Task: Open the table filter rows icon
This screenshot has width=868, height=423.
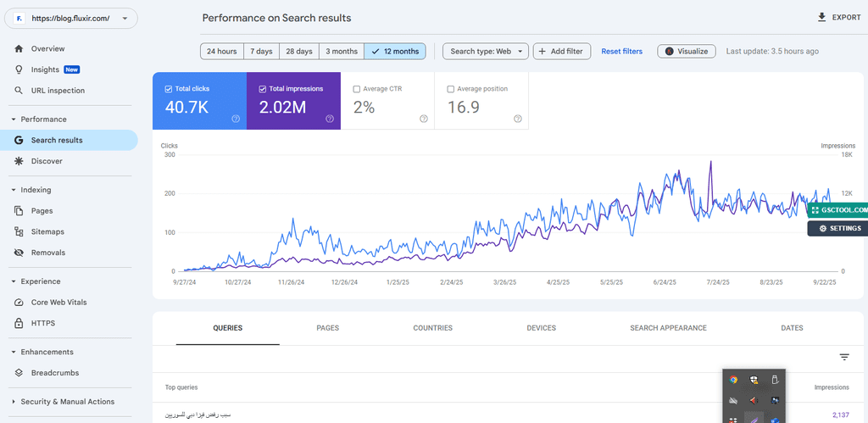Action: 844,358
